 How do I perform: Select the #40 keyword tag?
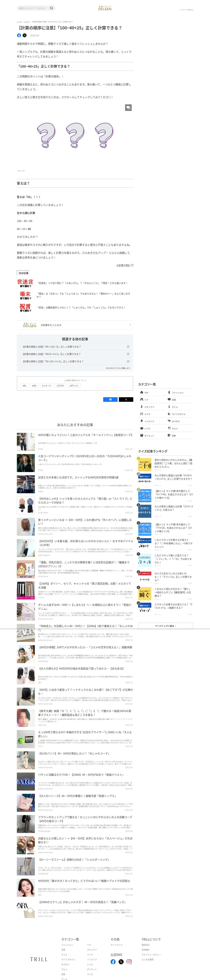24,385
